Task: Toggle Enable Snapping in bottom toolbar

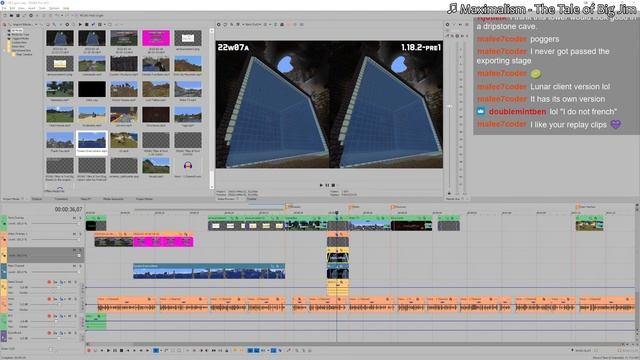Action: coord(250,350)
